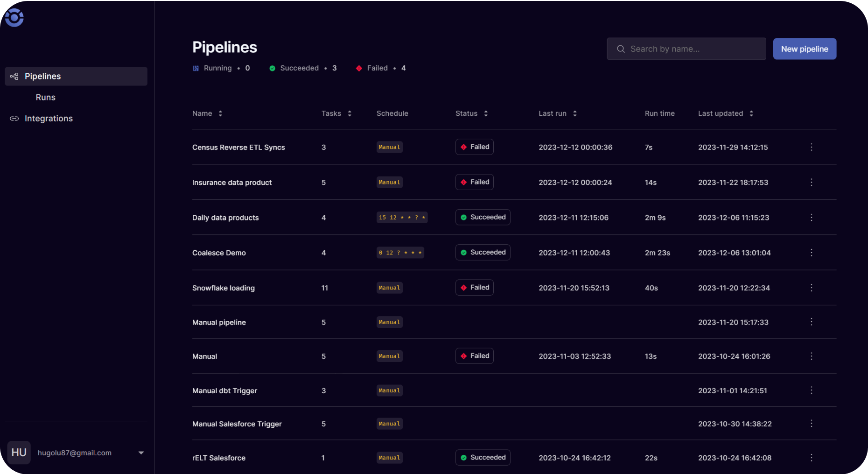868x474 pixels.
Task: Sort by Last run date
Action: point(575,113)
